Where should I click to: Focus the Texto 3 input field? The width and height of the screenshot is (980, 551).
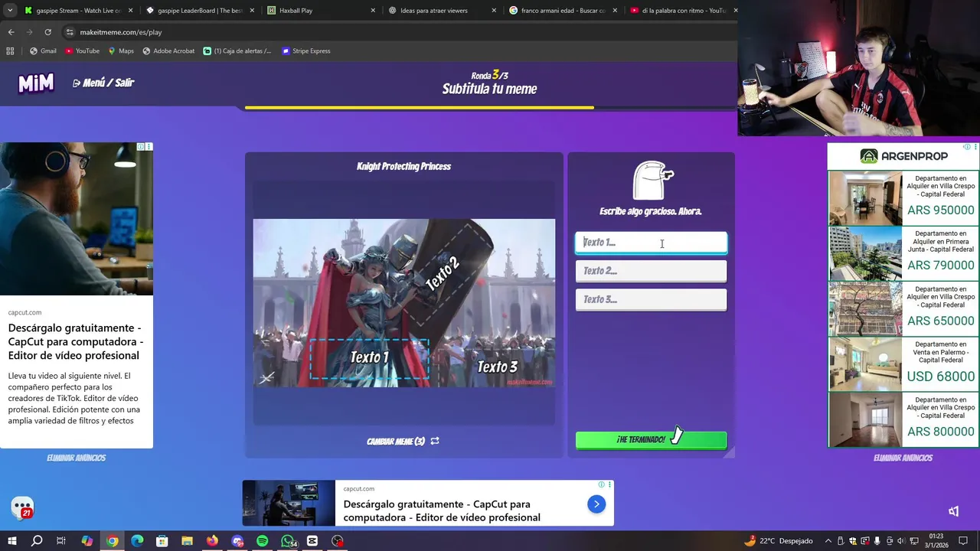(x=651, y=299)
